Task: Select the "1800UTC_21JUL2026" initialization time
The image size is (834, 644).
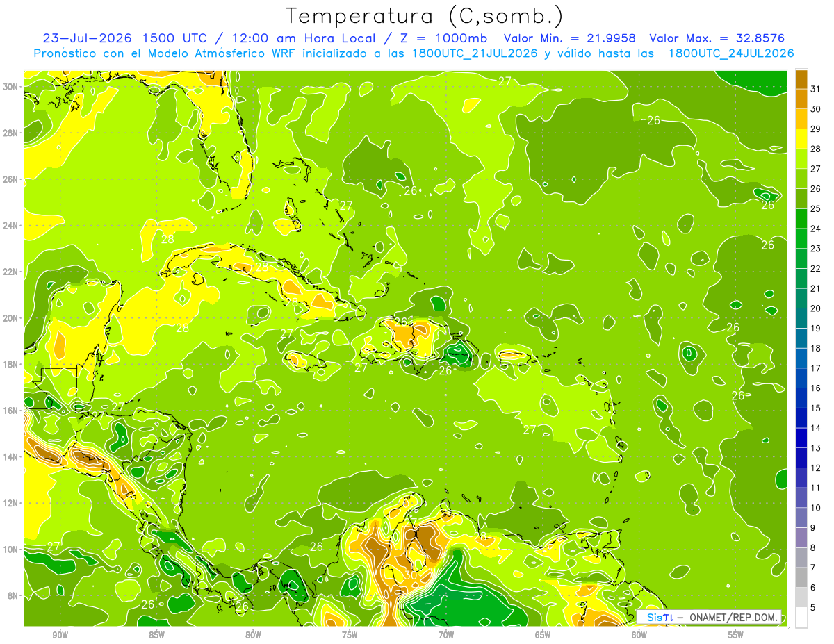Action: (x=475, y=53)
